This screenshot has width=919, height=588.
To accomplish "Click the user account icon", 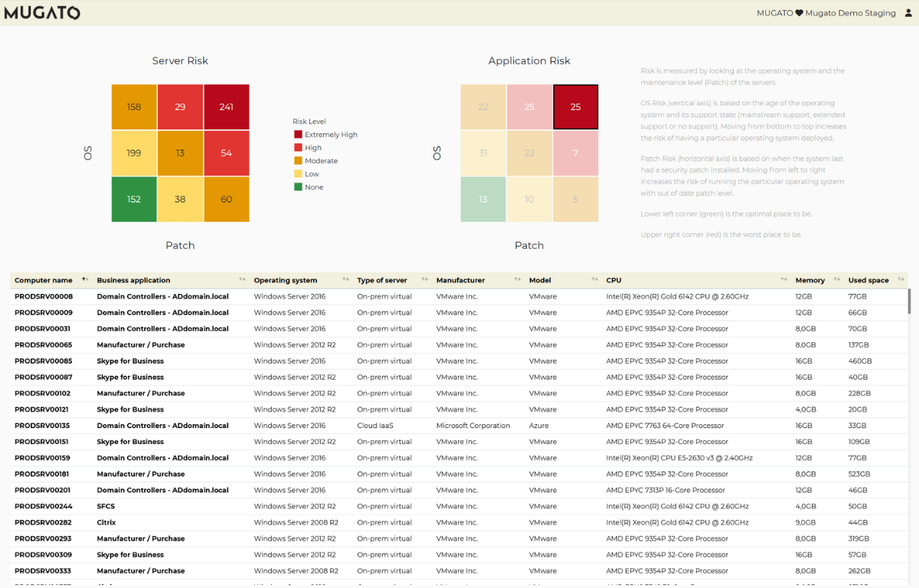I will coord(908,13).
